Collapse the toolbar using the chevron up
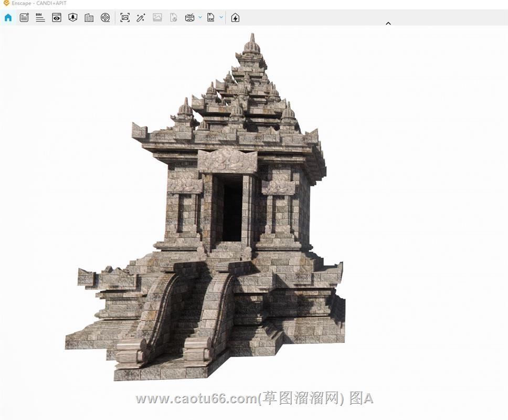 tap(388, 23)
